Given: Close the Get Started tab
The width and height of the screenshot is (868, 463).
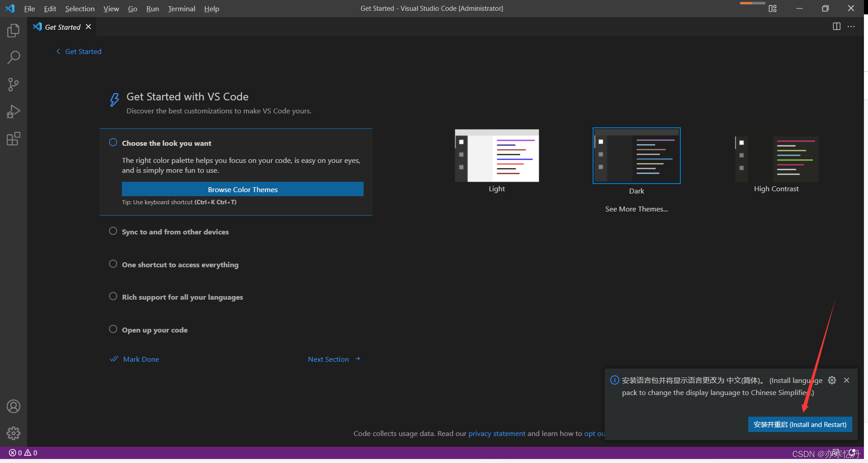Looking at the screenshot, I should (89, 27).
